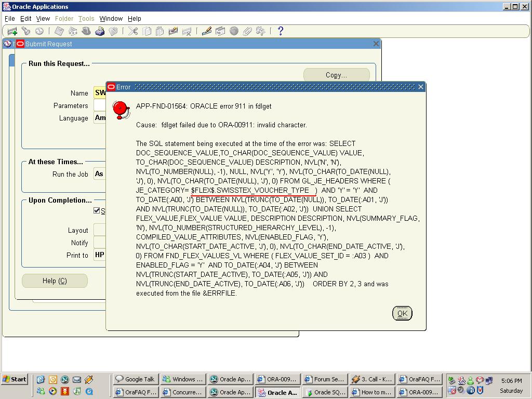The image size is (532, 399).
Task: Click the underlined $FLEX$.SWISSTEX_VOUCHER_TYPE text
Action: point(250,190)
